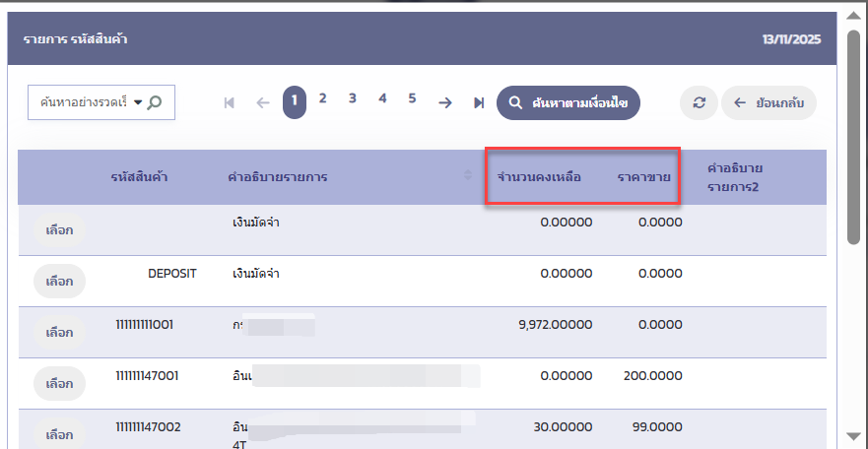Jump to last page arrow
The height and width of the screenshot is (449, 868).
click(478, 102)
